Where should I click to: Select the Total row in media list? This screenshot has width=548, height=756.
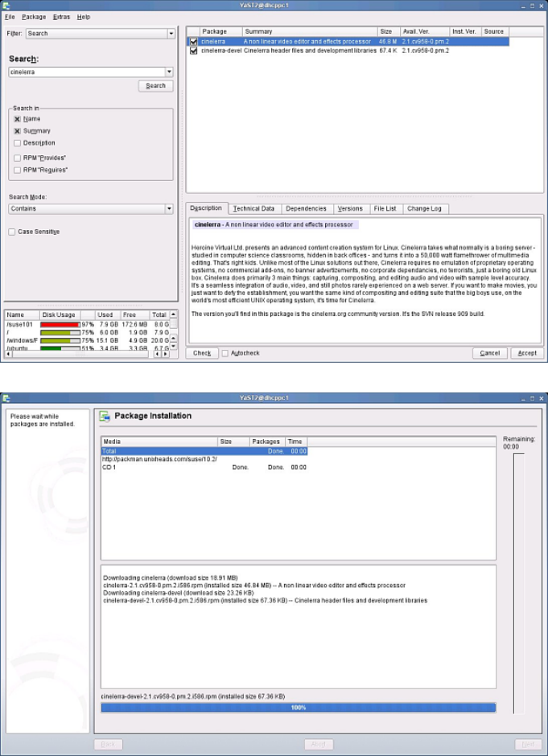pos(204,451)
